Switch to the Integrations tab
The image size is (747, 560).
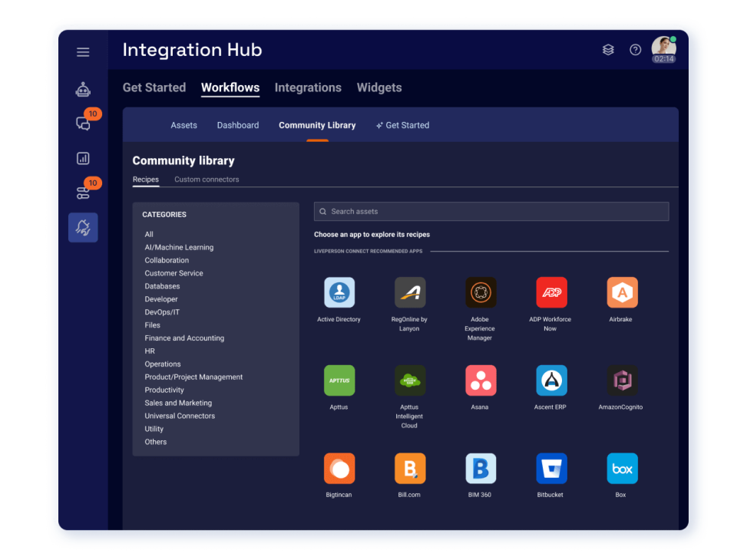coord(308,87)
